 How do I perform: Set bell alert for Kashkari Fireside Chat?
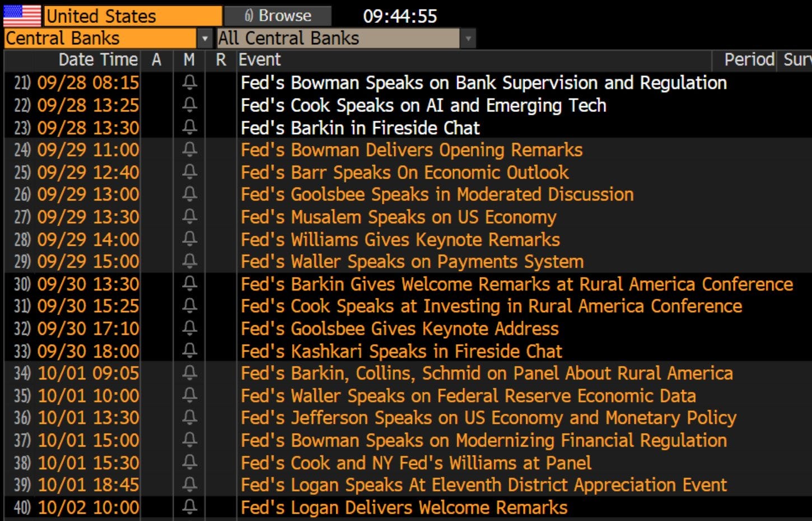(x=189, y=351)
